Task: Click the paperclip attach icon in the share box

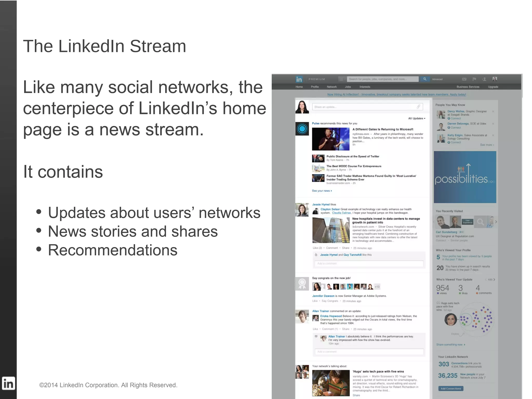Action: tap(418, 107)
